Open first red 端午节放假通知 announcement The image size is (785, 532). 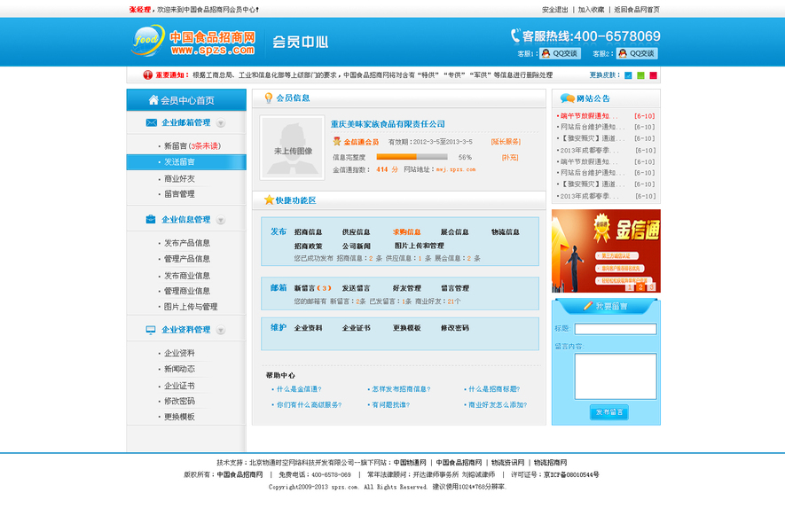[588, 116]
